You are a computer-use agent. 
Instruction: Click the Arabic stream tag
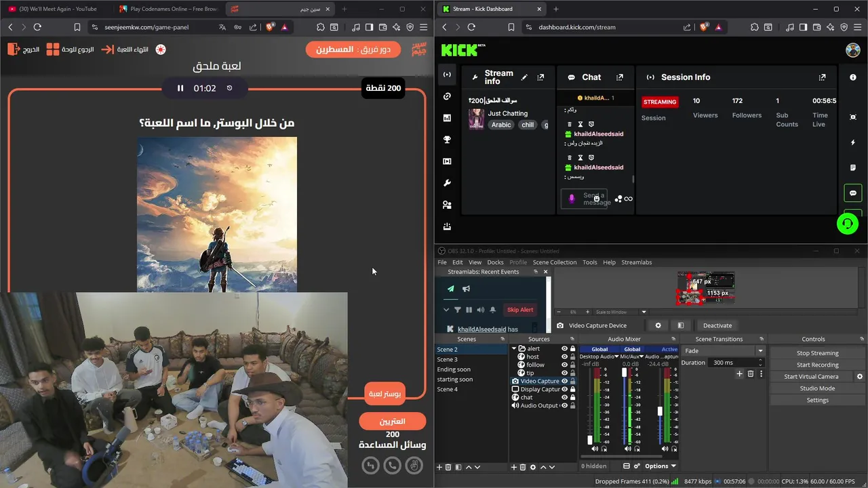coord(501,125)
